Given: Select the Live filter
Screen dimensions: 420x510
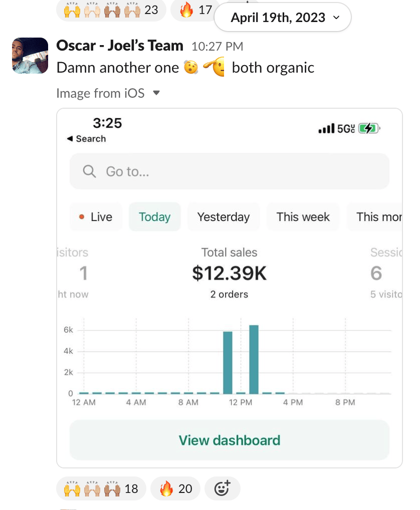Looking at the screenshot, I should click(x=96, y=217).
